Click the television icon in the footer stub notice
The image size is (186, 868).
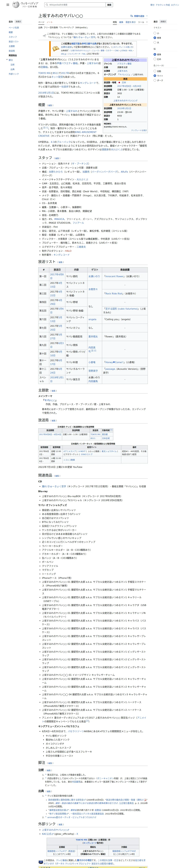tap(41, 862)
